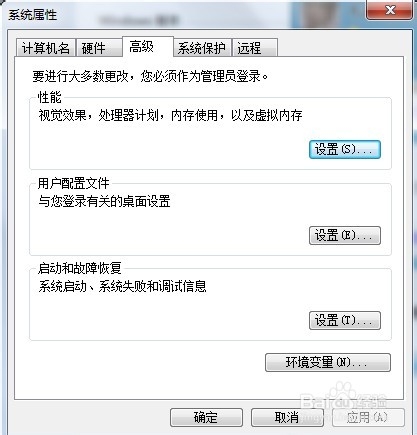Click the greyed-out 应用(A) button
The width and height of the screenshot is (417, 435).
pyautogui.click(x=368, y=417)
